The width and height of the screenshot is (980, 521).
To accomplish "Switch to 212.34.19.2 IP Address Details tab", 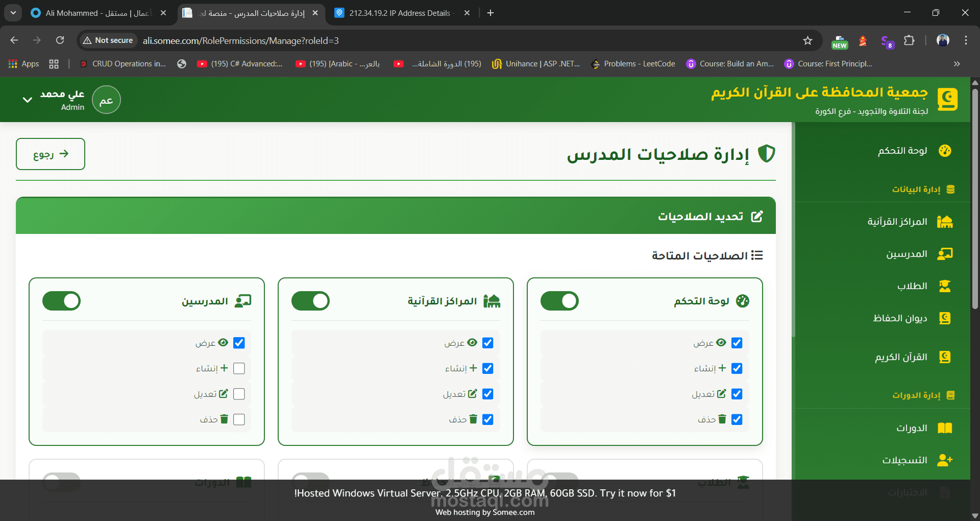I will coord(402,13).
